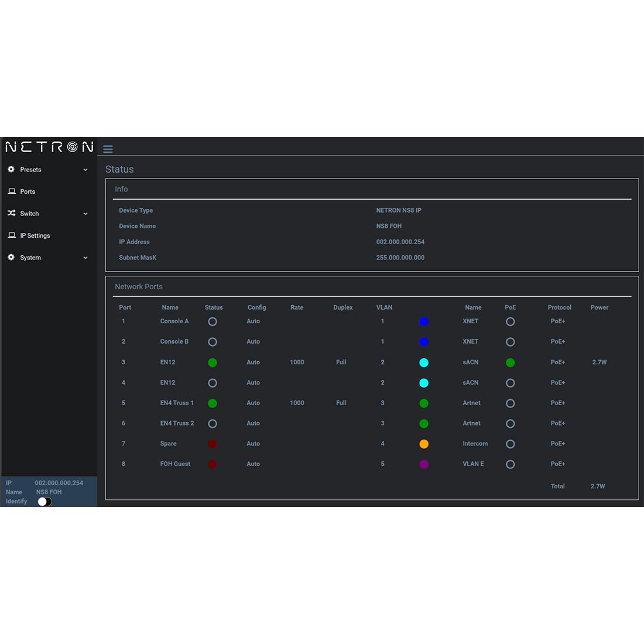
Task: Click the EN4 Truss 1 port name
Action: point(177,403)
